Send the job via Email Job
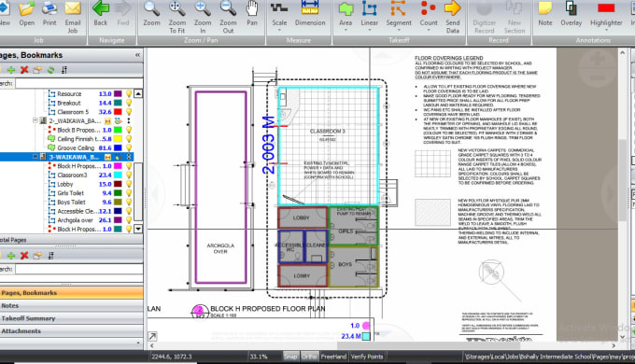Viewport: 635px width, 364px height. click(x=73, y=18)
